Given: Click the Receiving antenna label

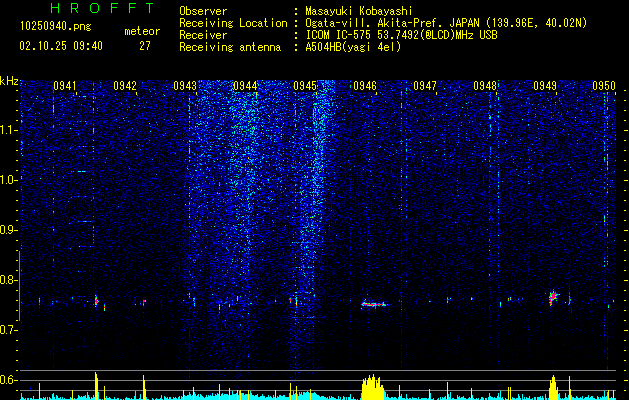Looking at the screenshot, I should pos(230,47).
